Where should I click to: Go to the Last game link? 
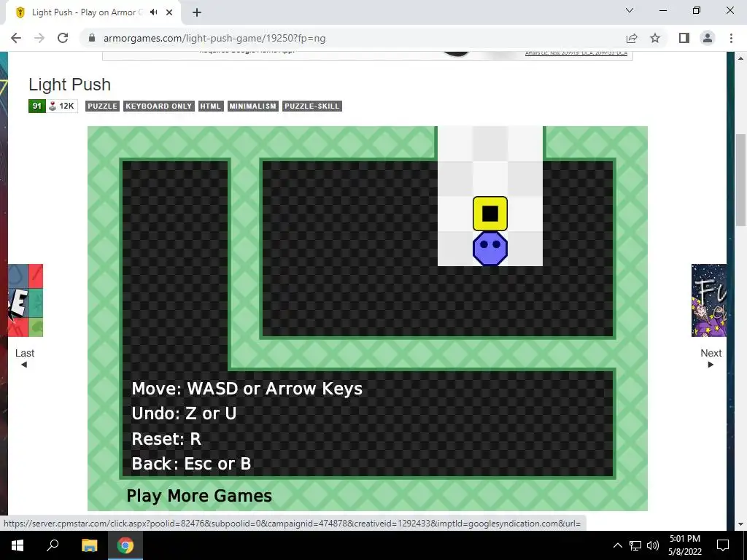pyautogui.click(x=24, y=357)
